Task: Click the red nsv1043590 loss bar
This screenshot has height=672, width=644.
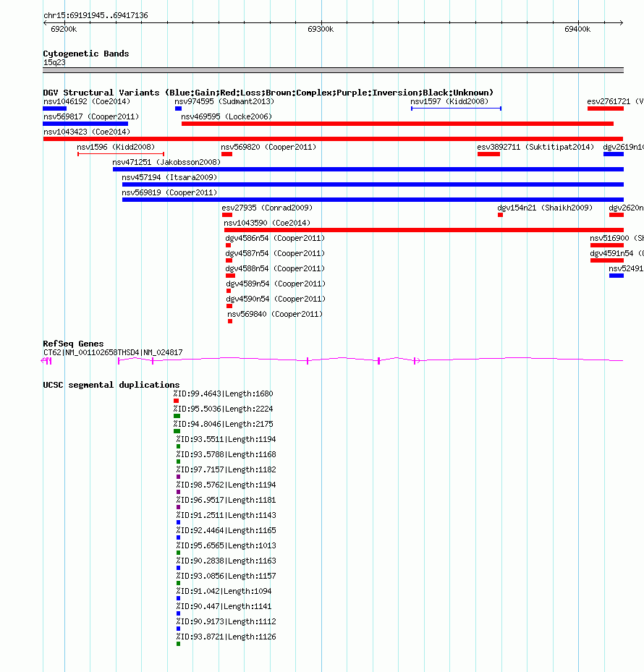Action: point(423,230)
